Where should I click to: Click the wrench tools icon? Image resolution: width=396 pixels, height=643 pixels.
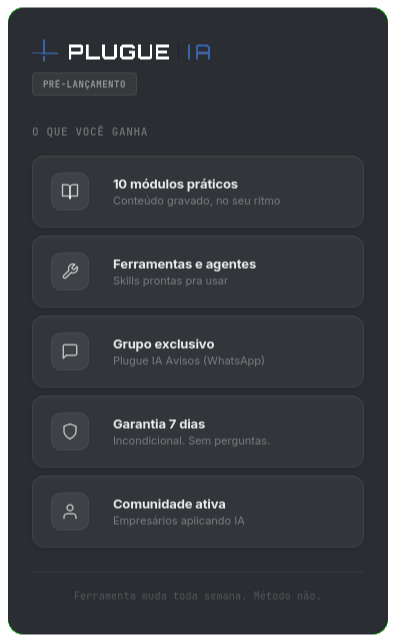(70, 271)
